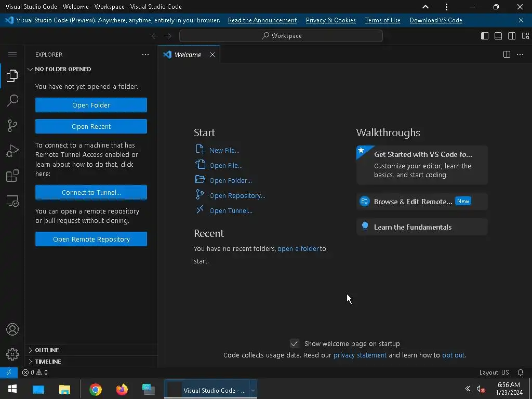This screenshot has height=399, width=532.
Task: Open Learn the Fundamentals walkthrough
Action: click(422, 227)
